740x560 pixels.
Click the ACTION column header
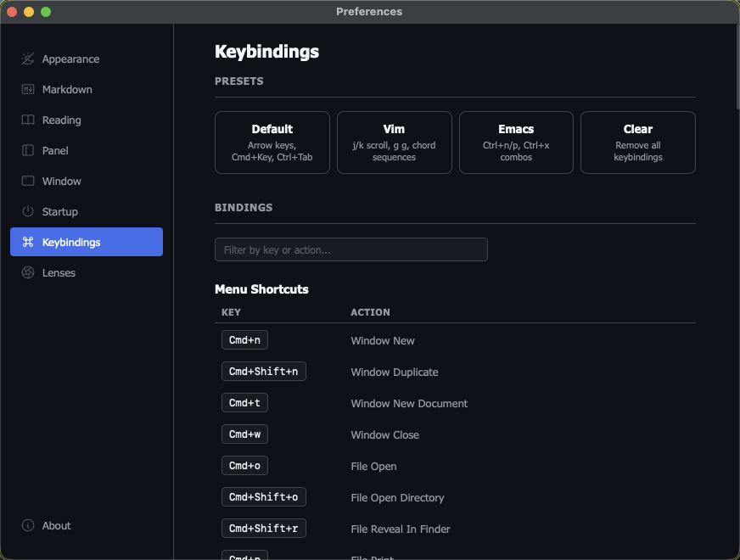tap(371, 312)
